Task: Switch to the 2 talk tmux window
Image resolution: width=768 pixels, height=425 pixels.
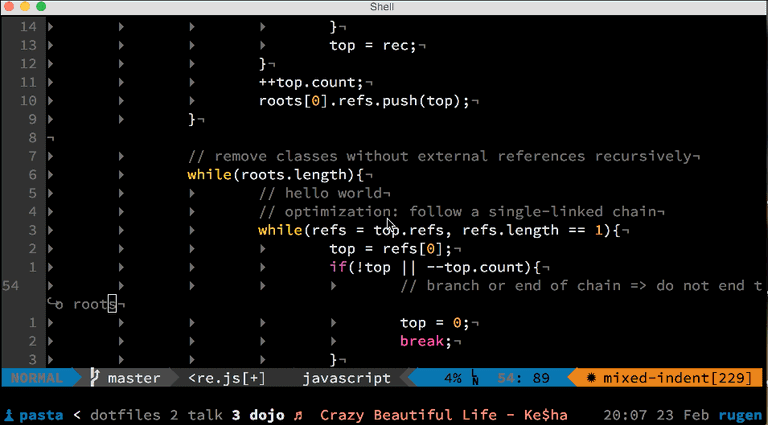Action: point(196,416)
